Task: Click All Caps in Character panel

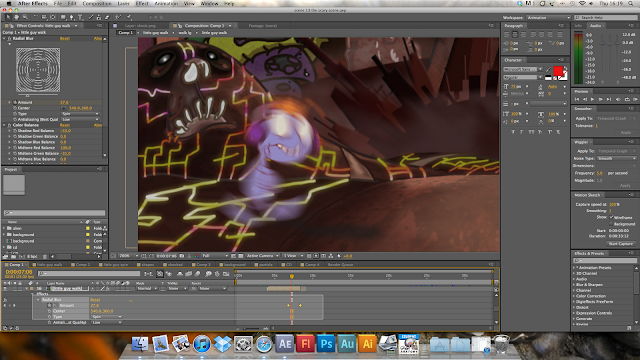Action: 531,132
